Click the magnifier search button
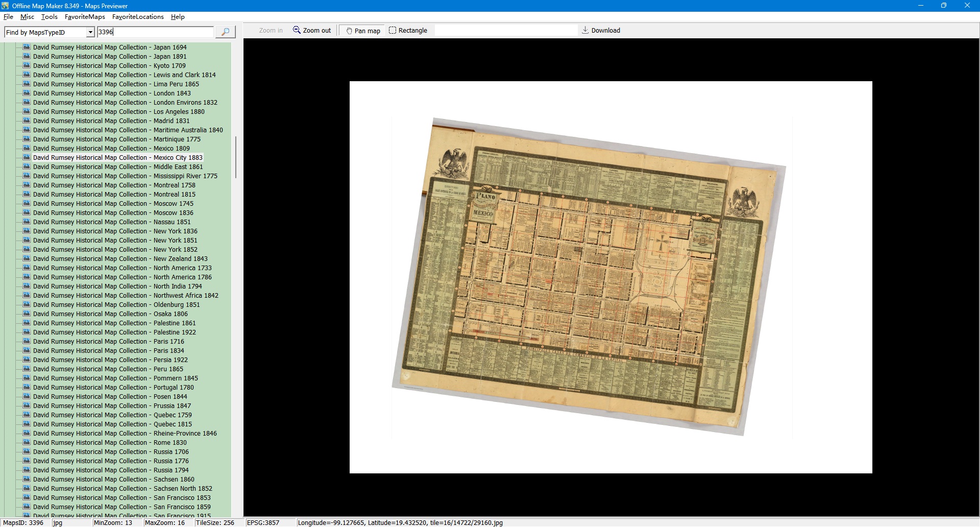 click(225, 32)
